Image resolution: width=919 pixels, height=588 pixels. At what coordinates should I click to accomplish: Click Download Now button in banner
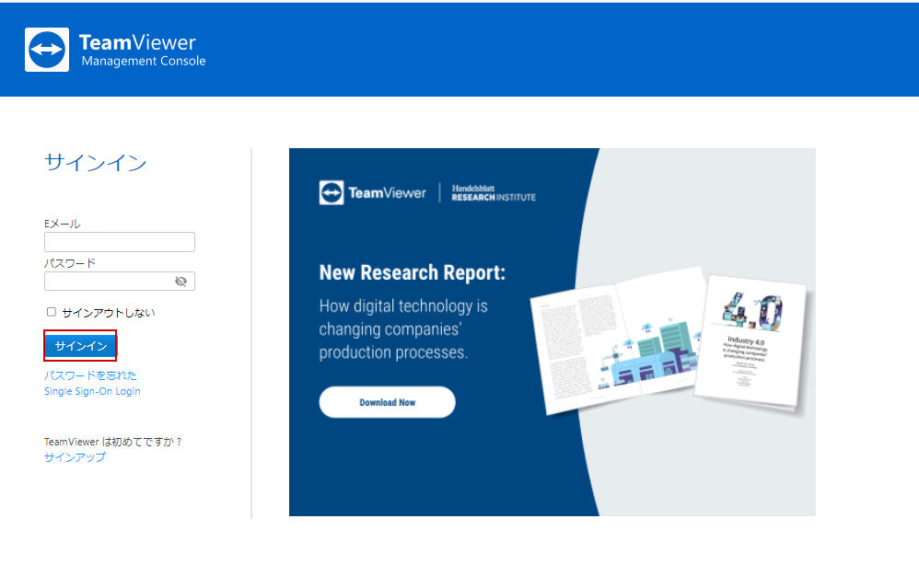click(387, 402)
